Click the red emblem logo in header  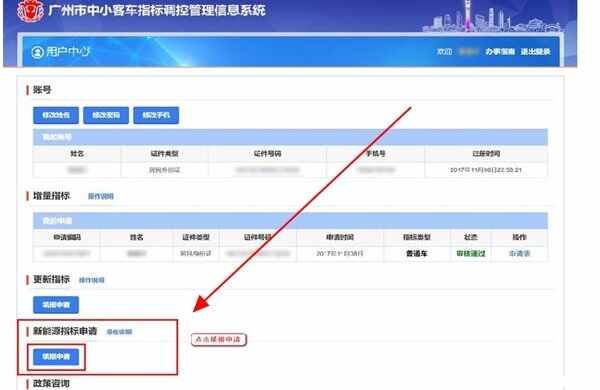[x=30, y=11]
